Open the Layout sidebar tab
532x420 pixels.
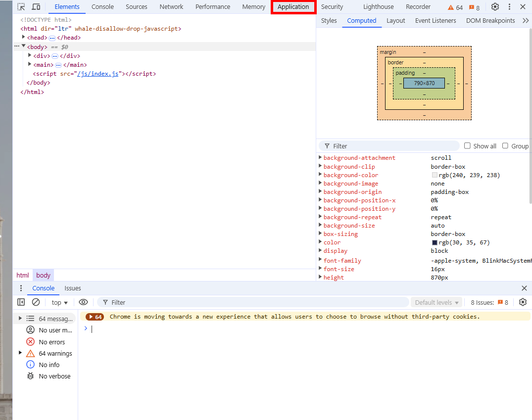click(x=395, y=21)
